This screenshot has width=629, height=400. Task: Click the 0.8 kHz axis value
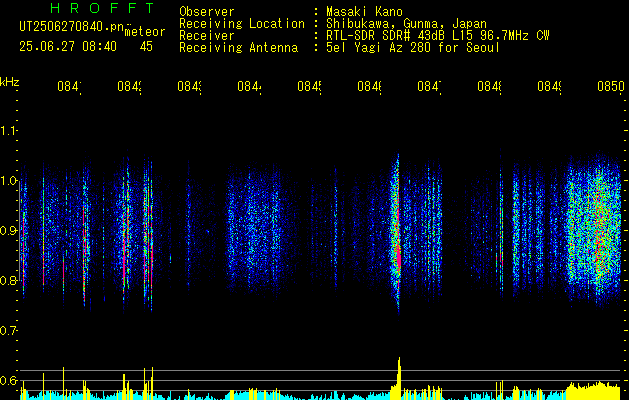[8, 280]
